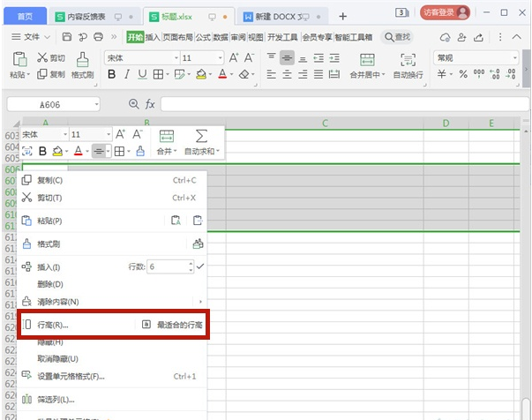Click the 首页 home tab
The image size is (532, 420).
click(x=25, y=16)
